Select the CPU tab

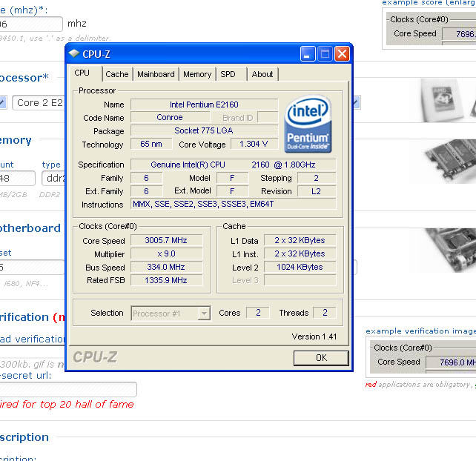pos(82,73)
